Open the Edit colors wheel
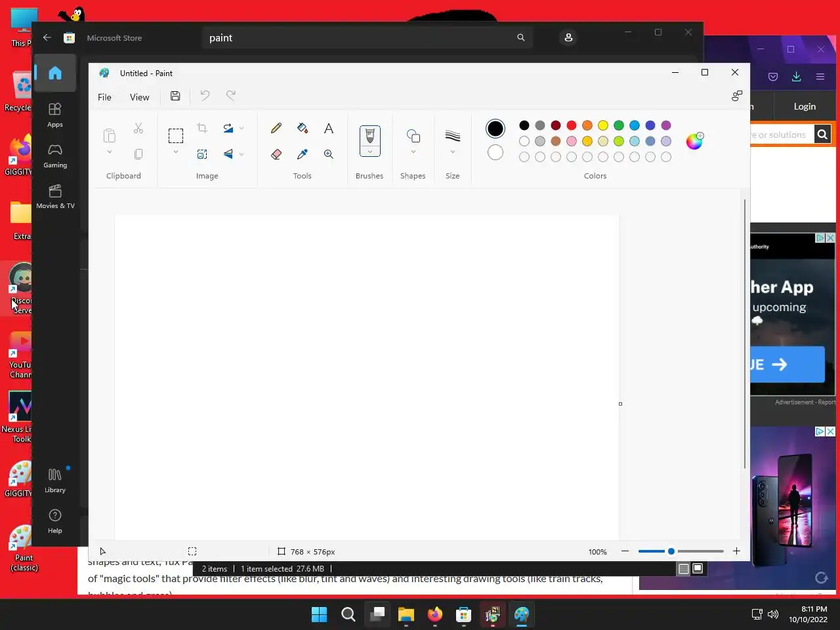The width and height of the screenshot is (840, 630). click(x=694, y=141)
